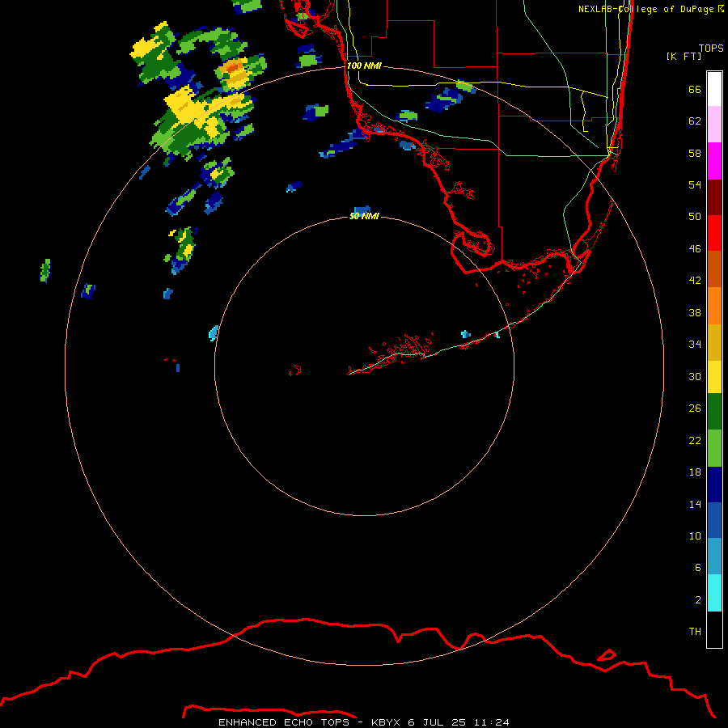Image resolution: width=728 pixels, height=728 pixels.
Task: Click the "50" legend value
Action: pyautogui.click(x=695, y=217)
